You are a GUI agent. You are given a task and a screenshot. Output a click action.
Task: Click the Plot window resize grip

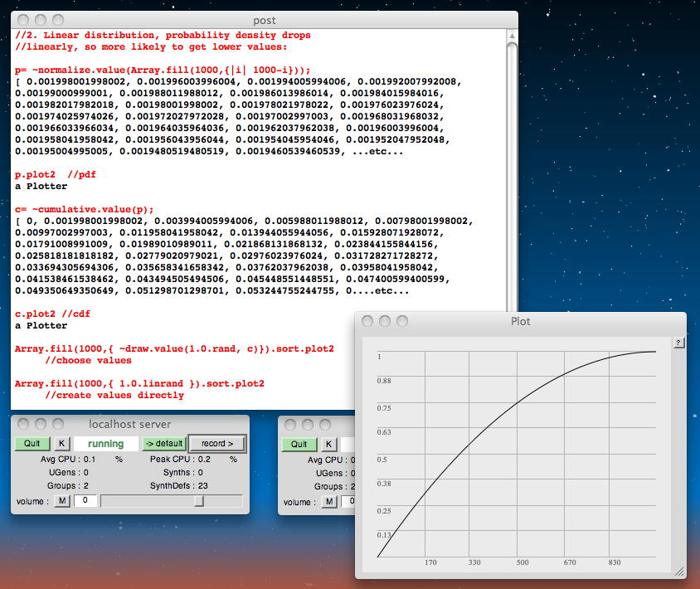[679, 570]
